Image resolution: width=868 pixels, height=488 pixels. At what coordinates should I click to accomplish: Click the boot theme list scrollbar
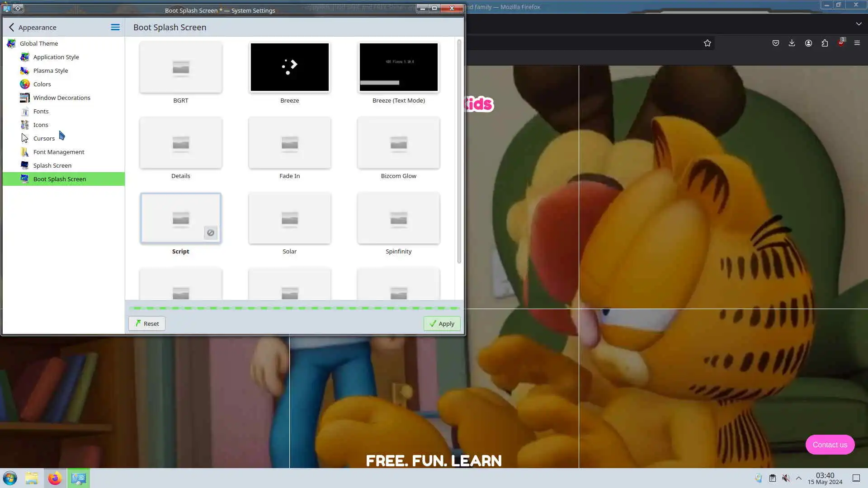[459, 151]
